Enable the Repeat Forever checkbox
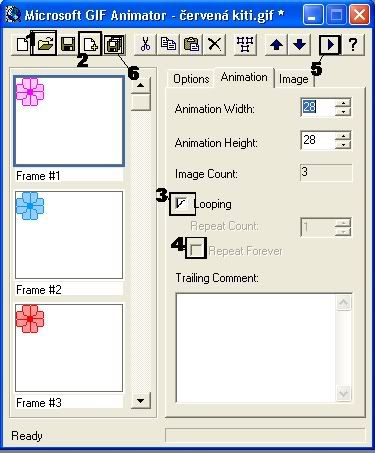Screen dimensions: 375x453 [x=195, y=249]
